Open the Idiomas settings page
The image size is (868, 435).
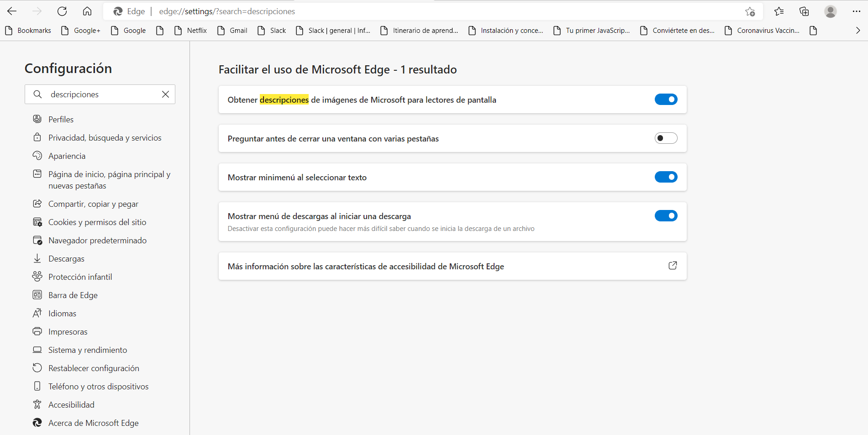[x=62, y=313]
